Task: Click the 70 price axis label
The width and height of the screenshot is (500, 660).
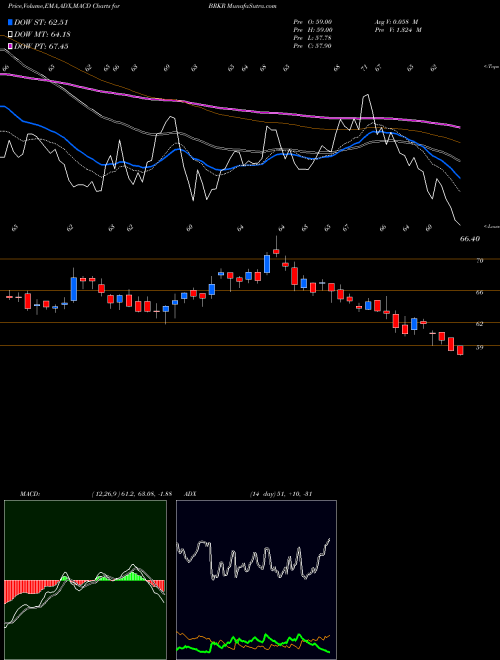Action: (x=479, y=261)
